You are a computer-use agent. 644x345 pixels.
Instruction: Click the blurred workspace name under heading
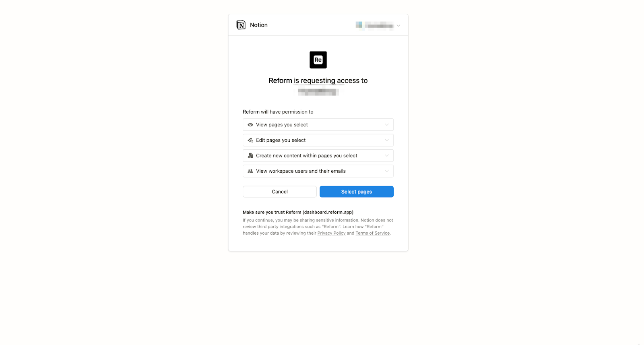(x=318, y=92)
